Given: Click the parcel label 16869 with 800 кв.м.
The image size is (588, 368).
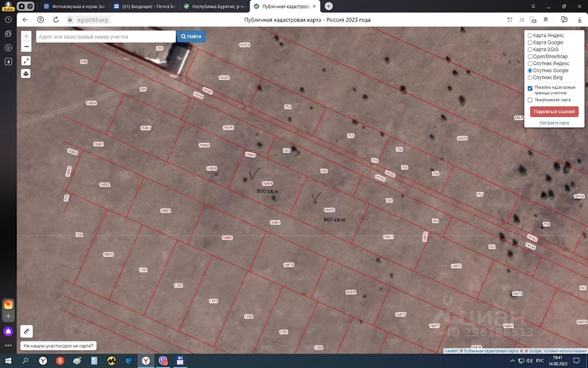Looking at the screenshot, I should [267, 184].
